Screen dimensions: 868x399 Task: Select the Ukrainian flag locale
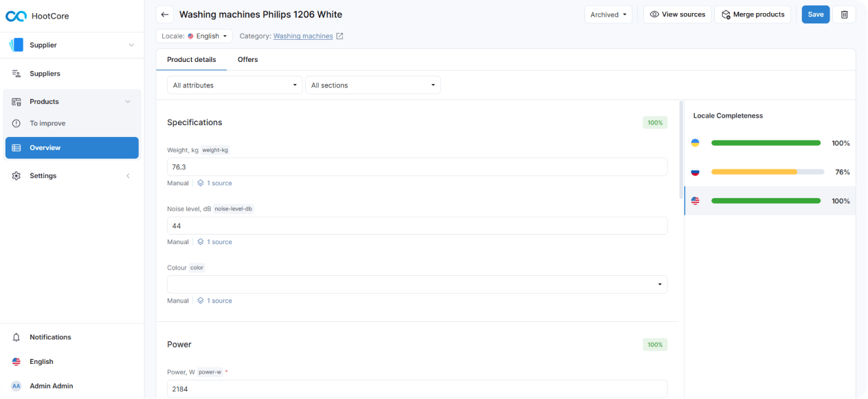click(695, 143)
